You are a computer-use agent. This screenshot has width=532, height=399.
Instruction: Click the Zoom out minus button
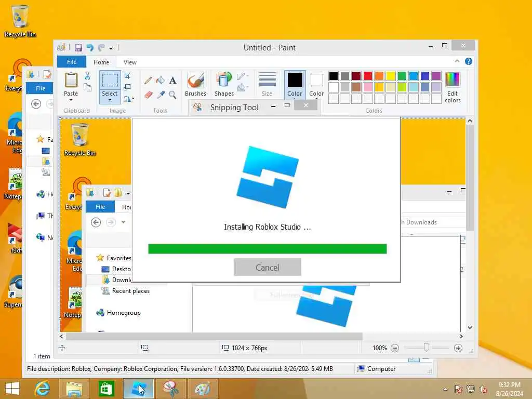click(x=395, y=348)
